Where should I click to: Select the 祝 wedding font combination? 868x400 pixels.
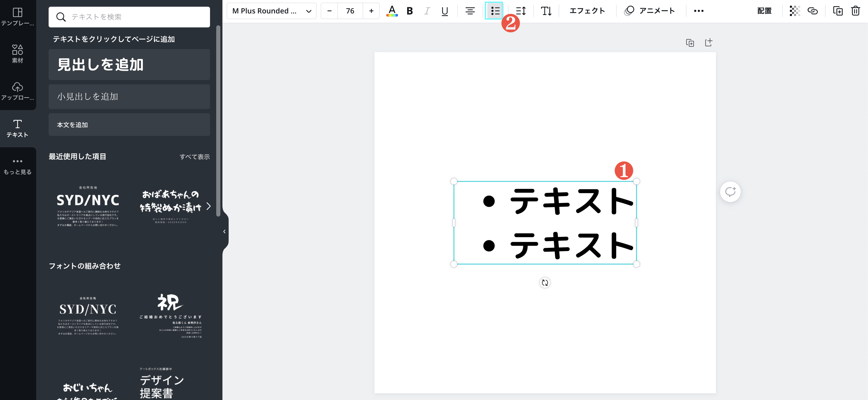pos(170,316)
